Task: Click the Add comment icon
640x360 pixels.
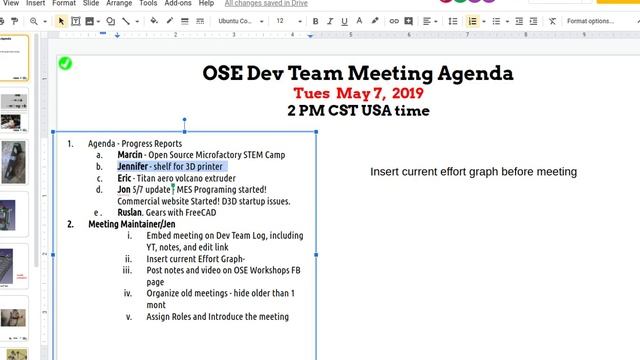Action: pyautogui.click(x=408, y=21)
